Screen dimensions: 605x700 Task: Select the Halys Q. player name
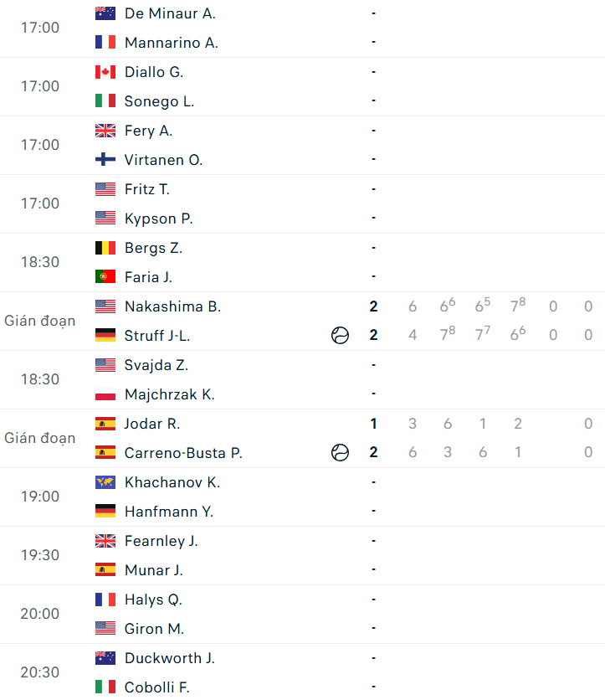click(x=153, y=600)
